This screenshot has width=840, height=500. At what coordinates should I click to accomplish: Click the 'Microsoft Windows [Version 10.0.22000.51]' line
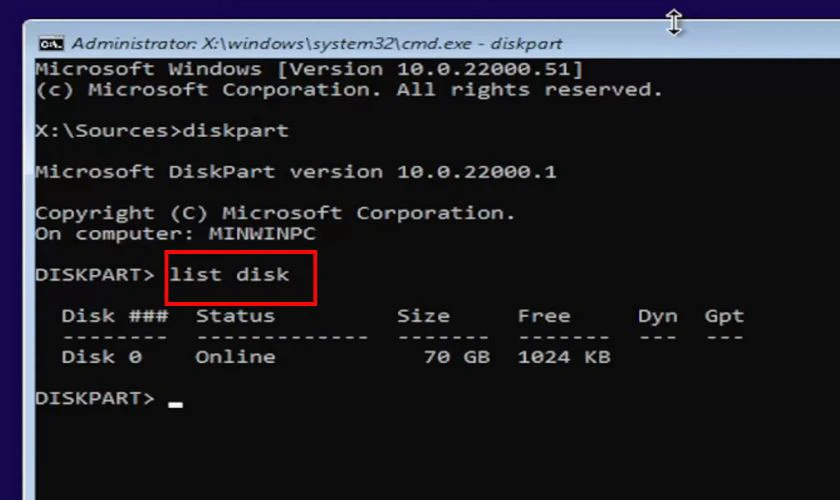(309, 69)
